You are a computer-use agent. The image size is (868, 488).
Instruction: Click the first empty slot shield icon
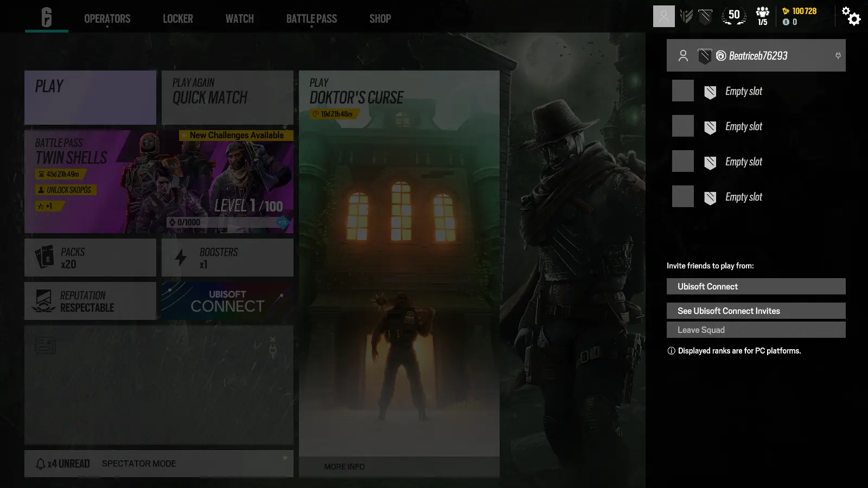710,92
